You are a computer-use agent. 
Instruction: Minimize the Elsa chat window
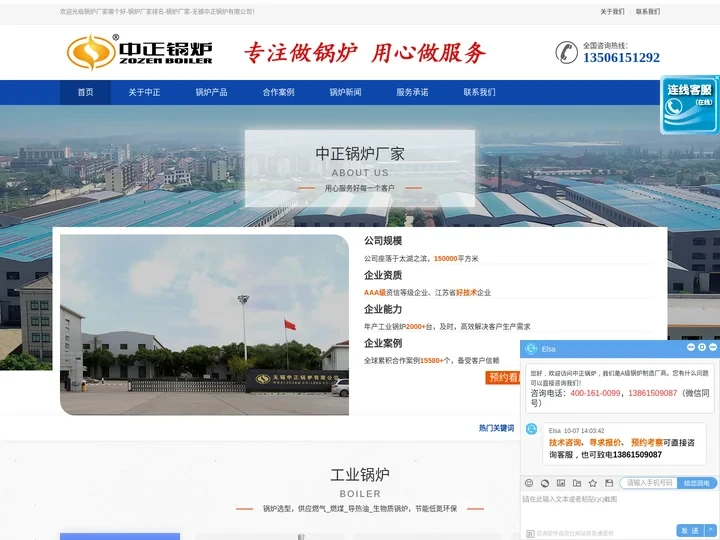pos(713,347)
